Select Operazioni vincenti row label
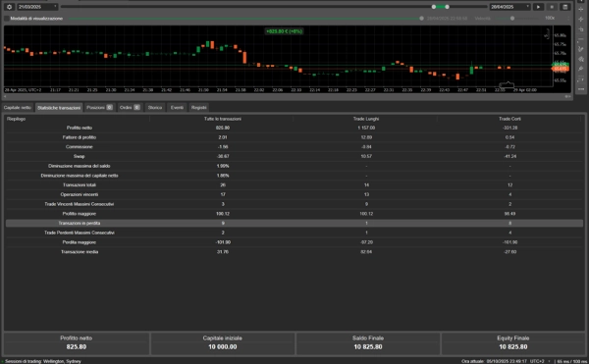589x364 pixels. click(79, 194)
